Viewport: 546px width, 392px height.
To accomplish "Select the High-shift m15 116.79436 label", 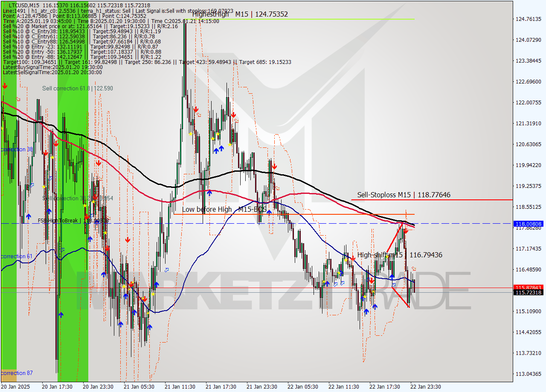I will pyautogui.click(x=400, y=255).
